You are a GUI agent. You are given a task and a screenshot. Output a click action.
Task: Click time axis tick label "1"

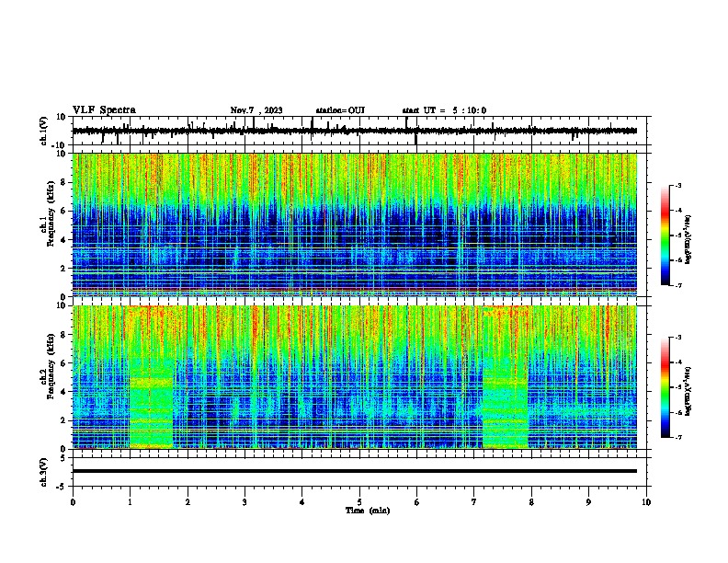coord(130,502)
